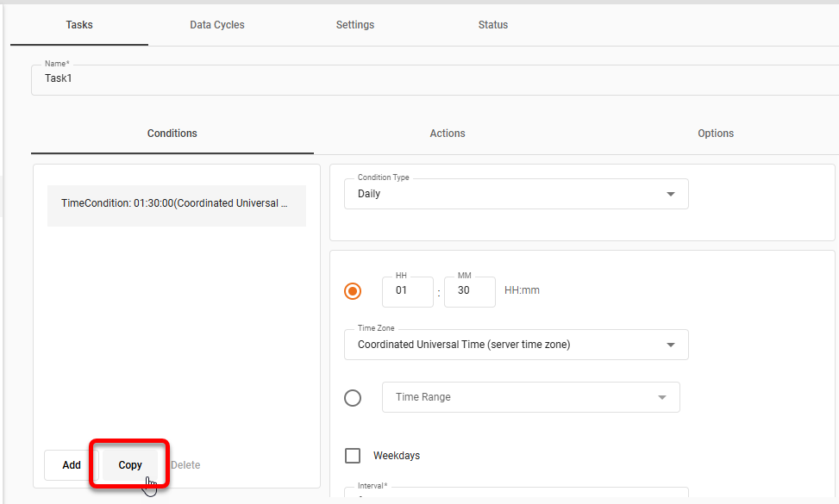Expand the Time Range dropdown
839x504 pixels.
(530, 397)
